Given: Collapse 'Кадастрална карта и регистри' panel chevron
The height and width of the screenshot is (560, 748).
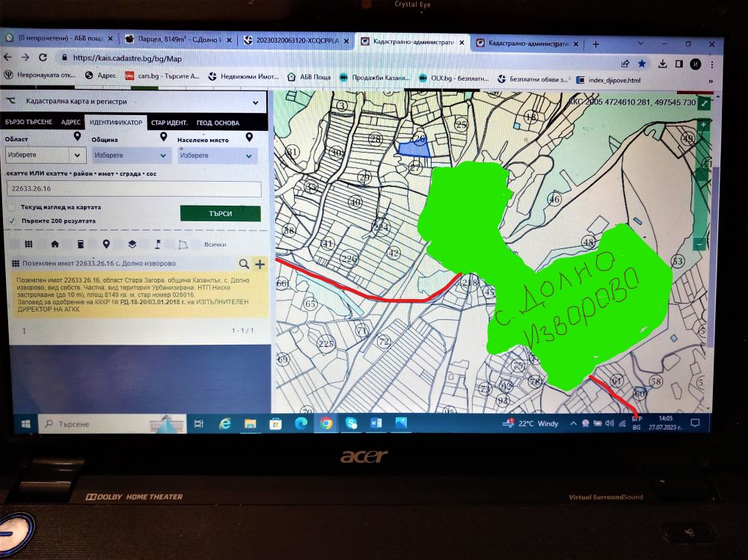Looking at the screenshot, I should 255,101.
